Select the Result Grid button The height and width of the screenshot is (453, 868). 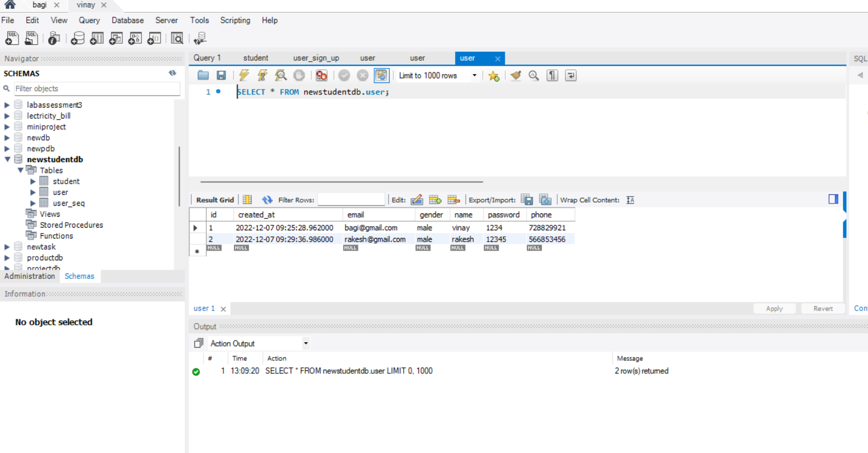215,200
